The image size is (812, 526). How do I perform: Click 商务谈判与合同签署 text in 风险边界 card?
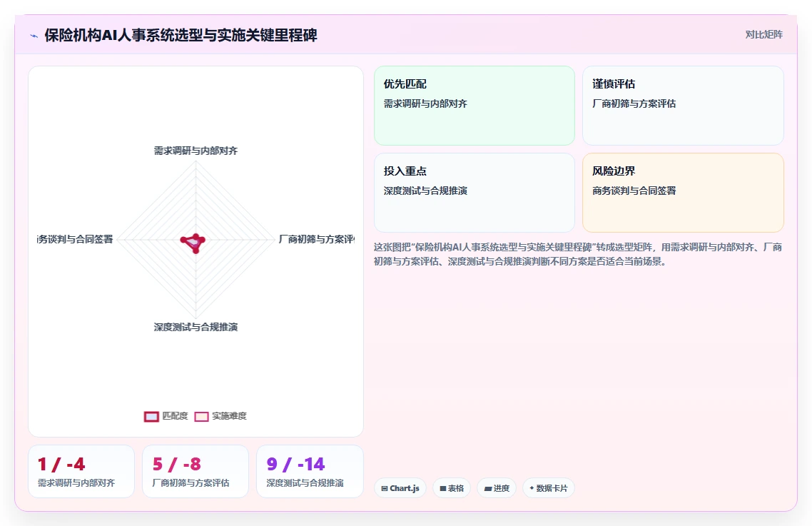634,191
